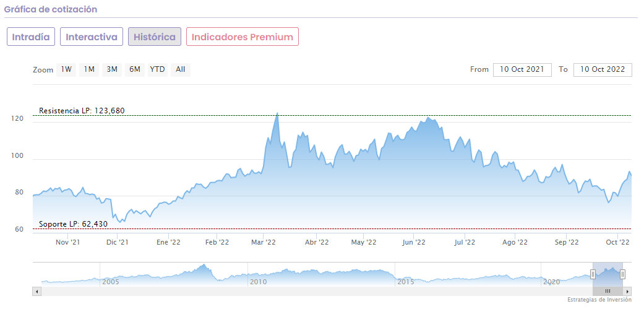Image resolution: width=644 pixels, height=309 pixels.
Task: Select the Histórica chart tab
Action: click(x=155, y=37)
